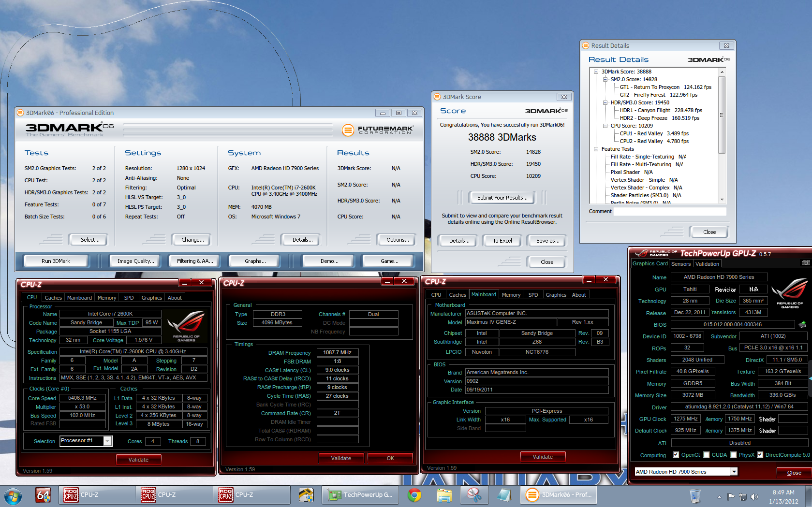Click the yellow tool icon next to TechPowerUp in taskbar

(x=306, y=495)
